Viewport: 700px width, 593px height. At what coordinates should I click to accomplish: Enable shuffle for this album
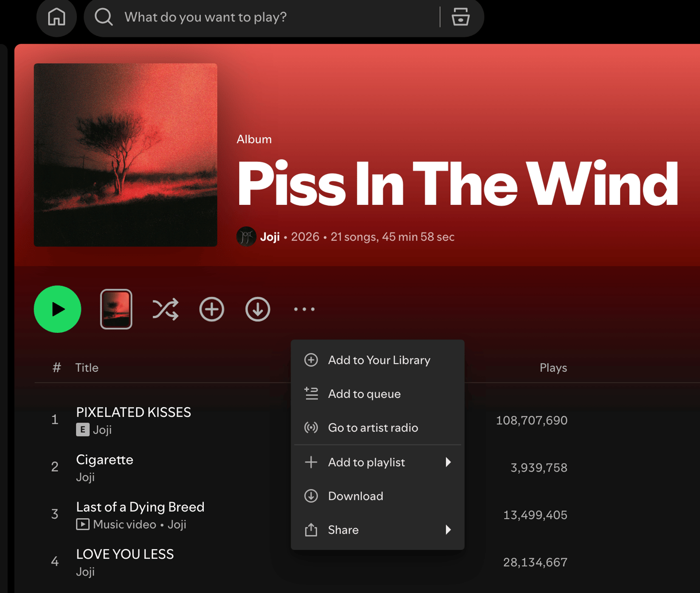(x=165, y=309)
